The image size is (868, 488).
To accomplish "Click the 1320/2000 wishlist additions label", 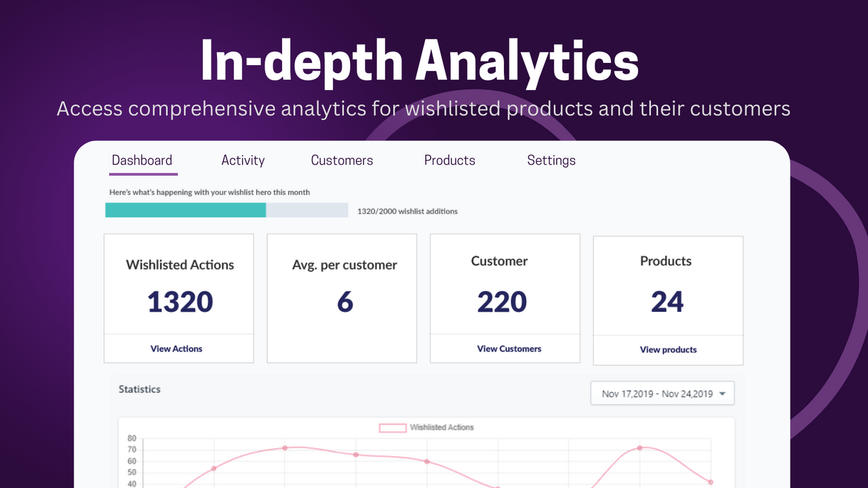I will [x=406, y=211].
